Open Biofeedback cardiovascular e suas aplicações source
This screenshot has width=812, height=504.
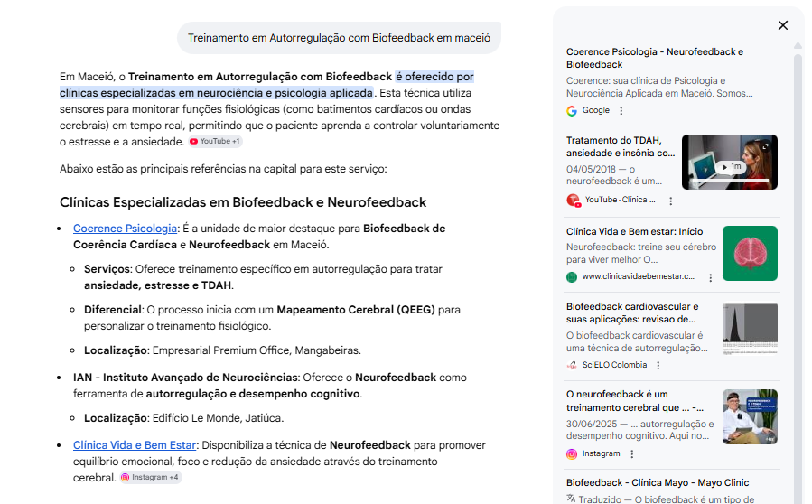pyautogui.click(x=631, y=313)
